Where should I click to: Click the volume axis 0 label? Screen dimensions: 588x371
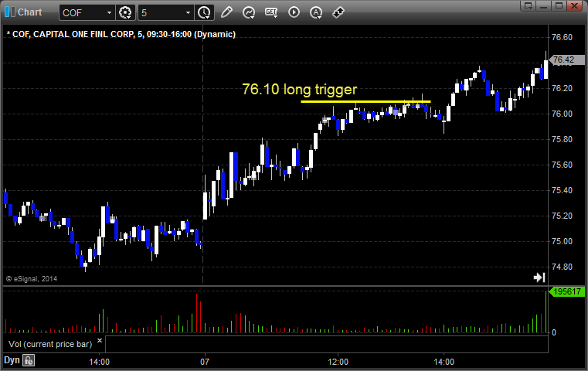(x=554, y=332)
